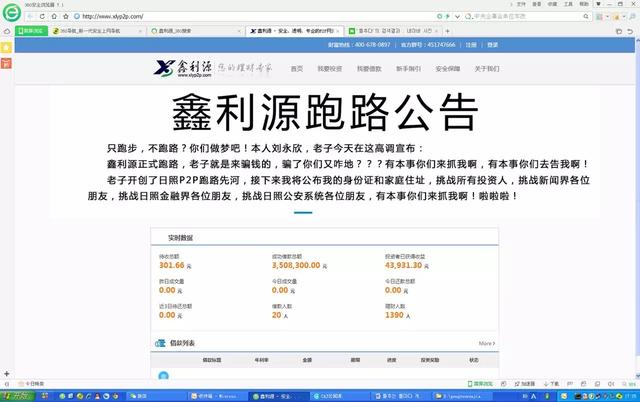Click the yellow star sidebar icon

(x=6, y=47)
